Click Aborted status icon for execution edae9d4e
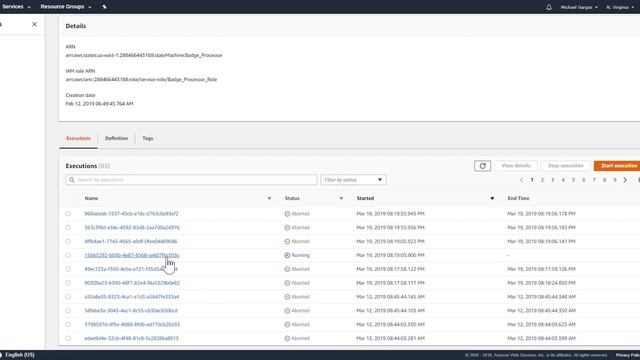 pyautogui.click(x=287, y=339)
